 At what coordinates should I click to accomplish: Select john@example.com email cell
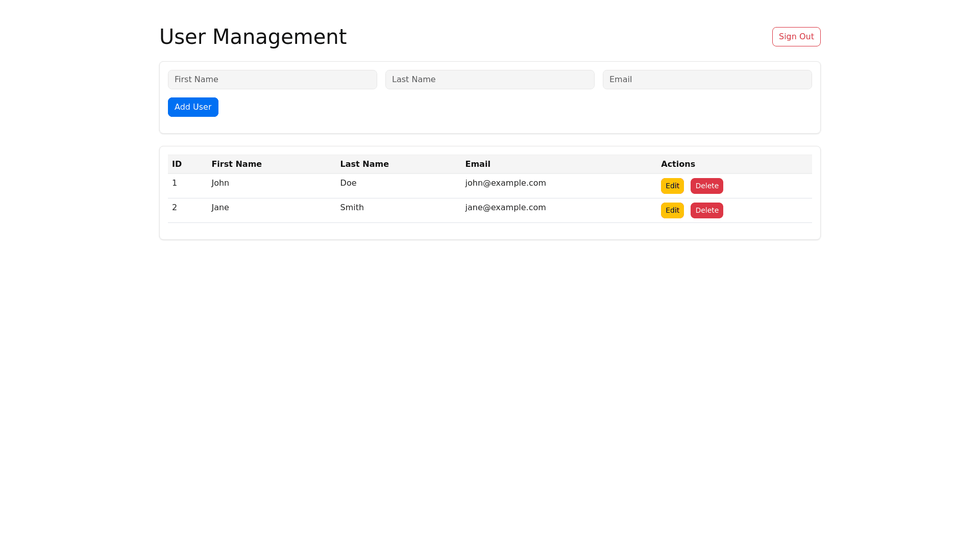505,183
